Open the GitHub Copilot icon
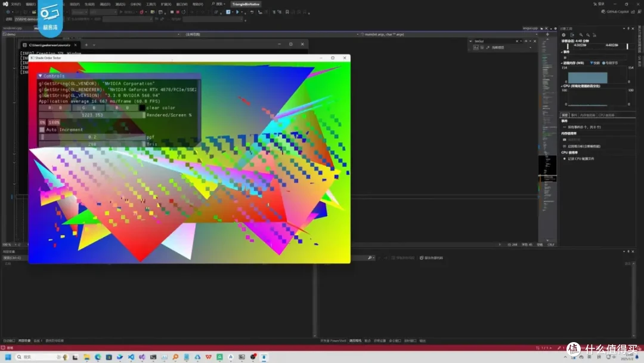 click(603, 11)
